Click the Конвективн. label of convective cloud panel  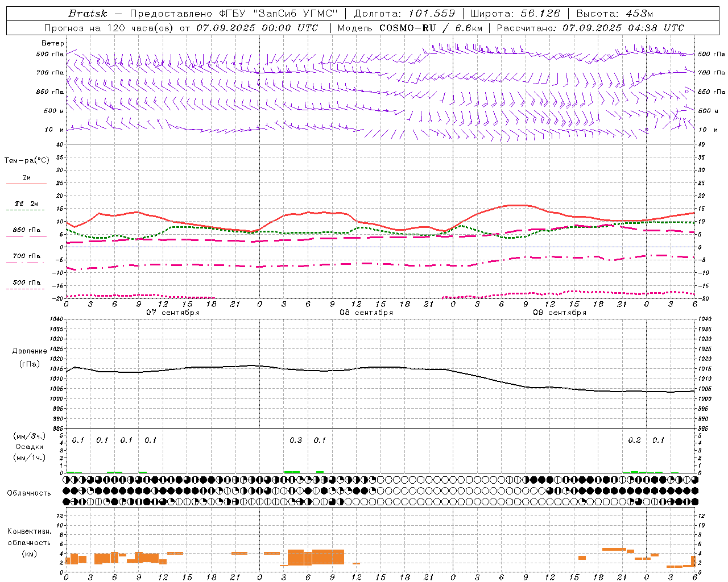click(x=30, y=531)
